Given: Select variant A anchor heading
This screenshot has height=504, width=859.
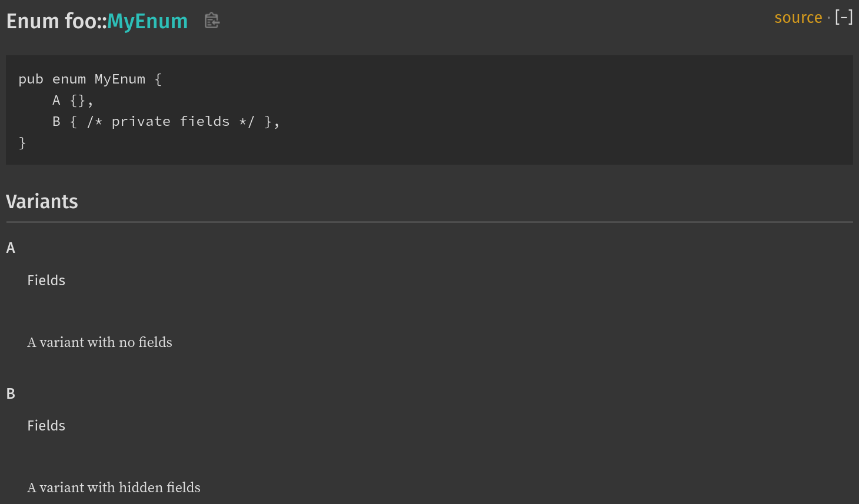Looking at the screenshot, I should coord(11,248).
